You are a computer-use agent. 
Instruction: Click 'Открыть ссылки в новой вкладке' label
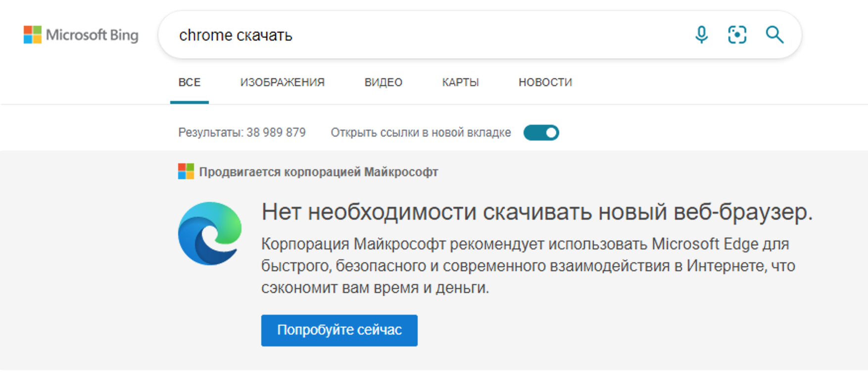coord(421,133)
